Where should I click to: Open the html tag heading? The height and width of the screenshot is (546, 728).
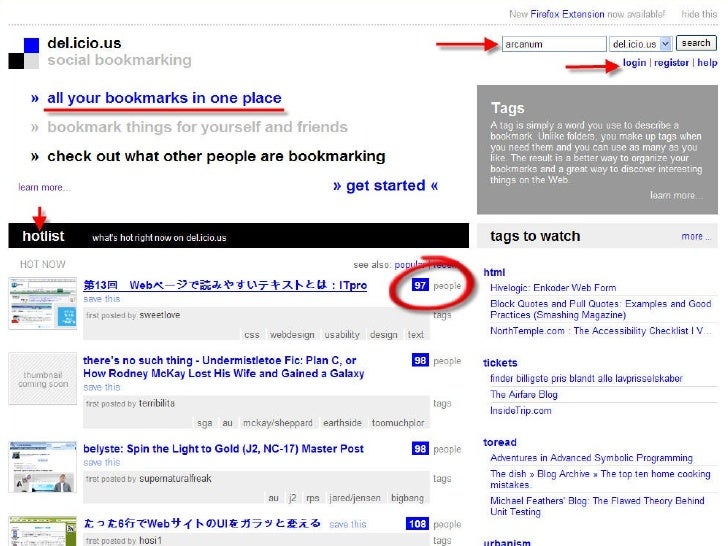click(x=494, y=273)
